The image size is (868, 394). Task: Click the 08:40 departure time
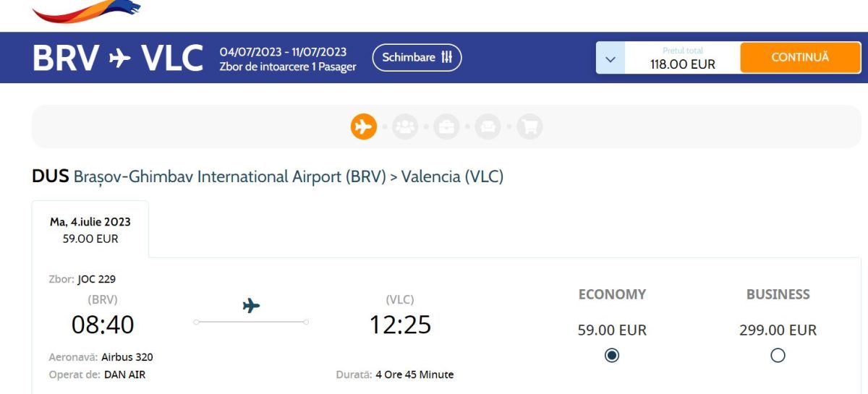(103, 325)
